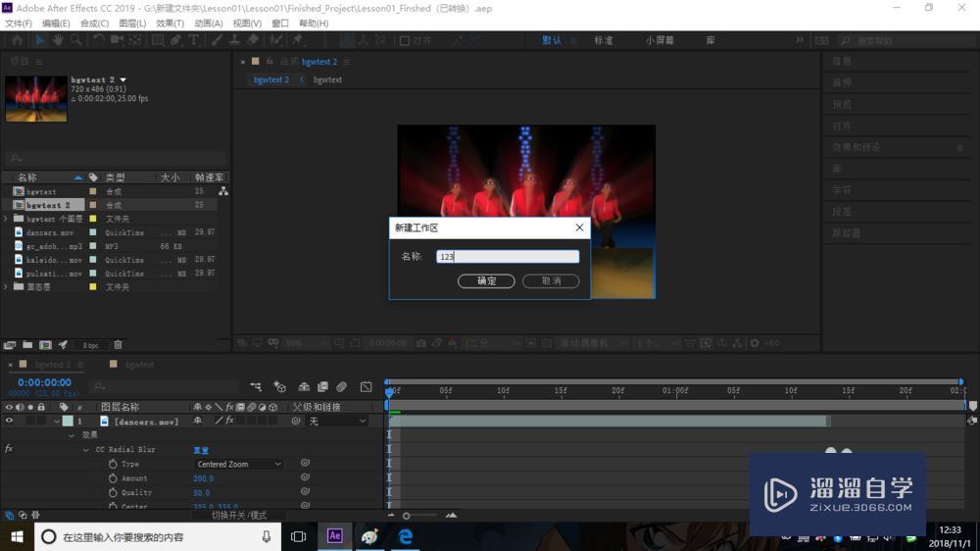Select the Pan Behind anchor point tool
This screenshot has height=551, width=980.
pyautogui.click(x=135, y=40)
